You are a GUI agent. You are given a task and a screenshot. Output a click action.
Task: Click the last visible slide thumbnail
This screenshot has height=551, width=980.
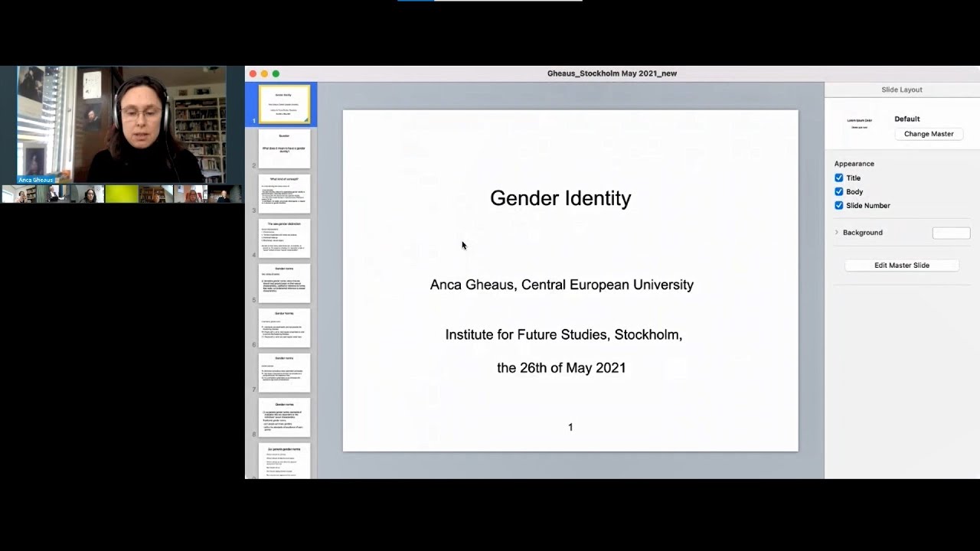coord(283,459)
